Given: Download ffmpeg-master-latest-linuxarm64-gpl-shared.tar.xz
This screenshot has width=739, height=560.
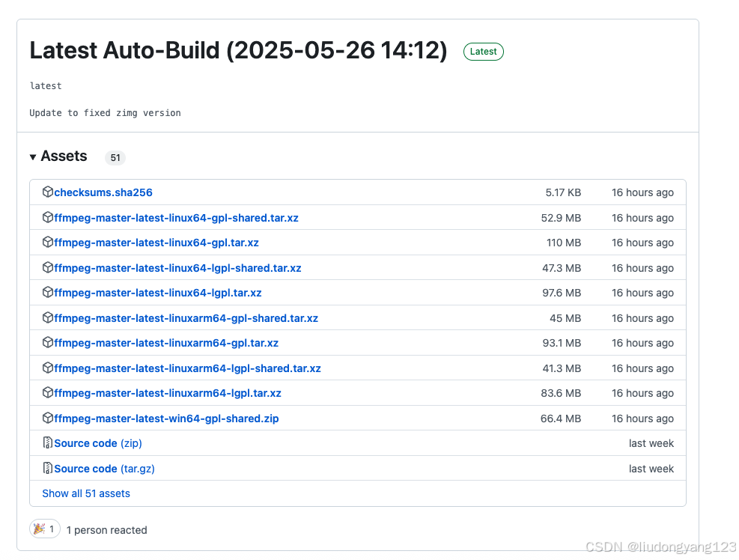Looking at the screenshot, I should point(186,318).
